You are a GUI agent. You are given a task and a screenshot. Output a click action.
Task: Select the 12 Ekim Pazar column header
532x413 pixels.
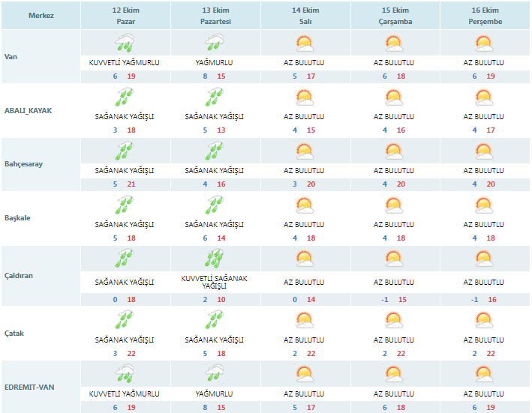click(x=125, y=15)
